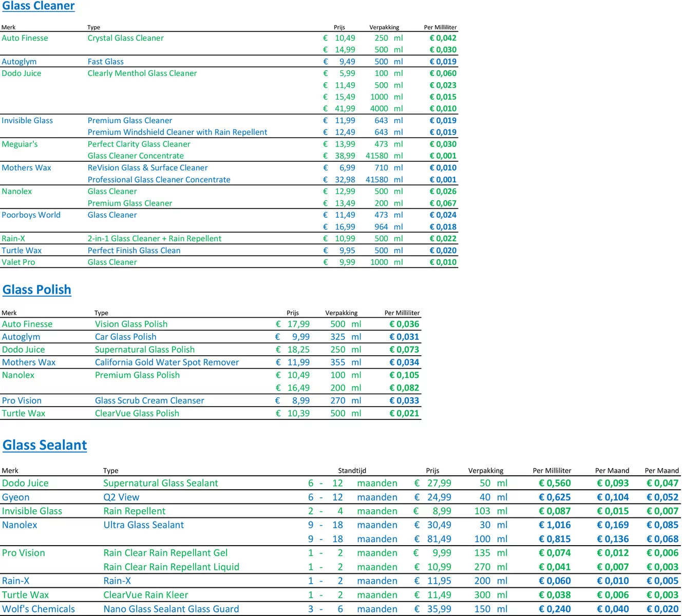682x616 pixels.
Task: Select the 103 ml Invisible Glass sealant packaging
Action: [491, 511]
